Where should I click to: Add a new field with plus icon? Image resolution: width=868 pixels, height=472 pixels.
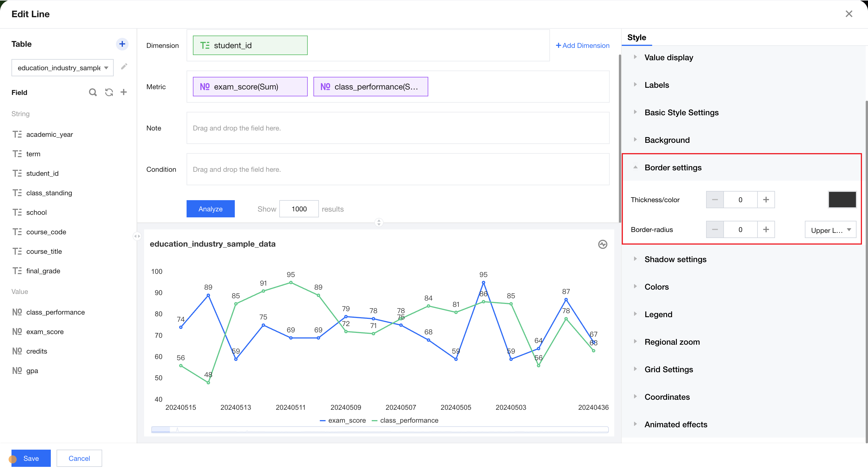[124, 92]
